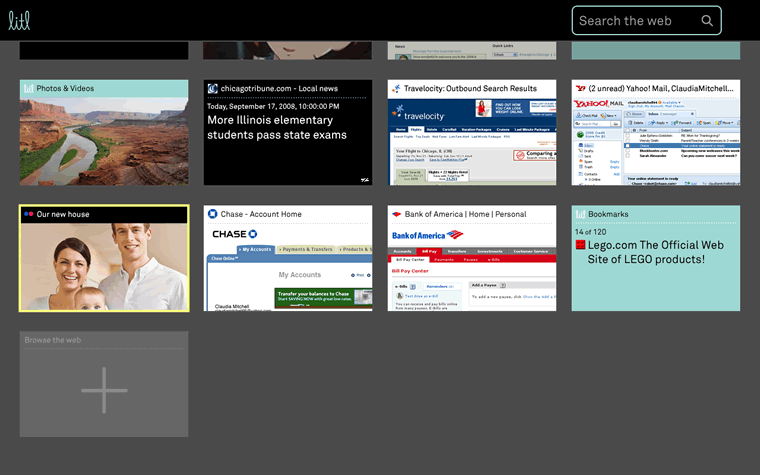Focus the Search the web field
760x475 pixels.
646,20
